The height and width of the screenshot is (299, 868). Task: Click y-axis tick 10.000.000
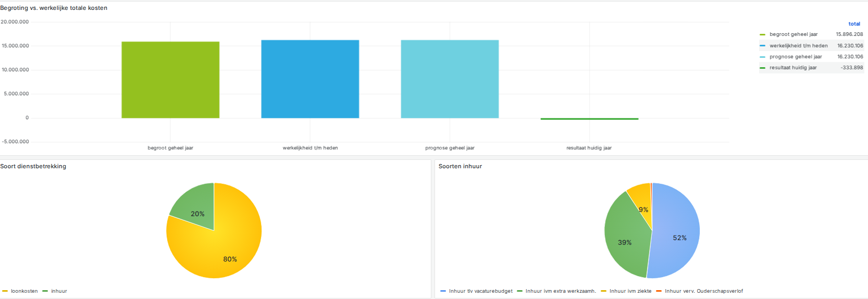click(15, 70)
